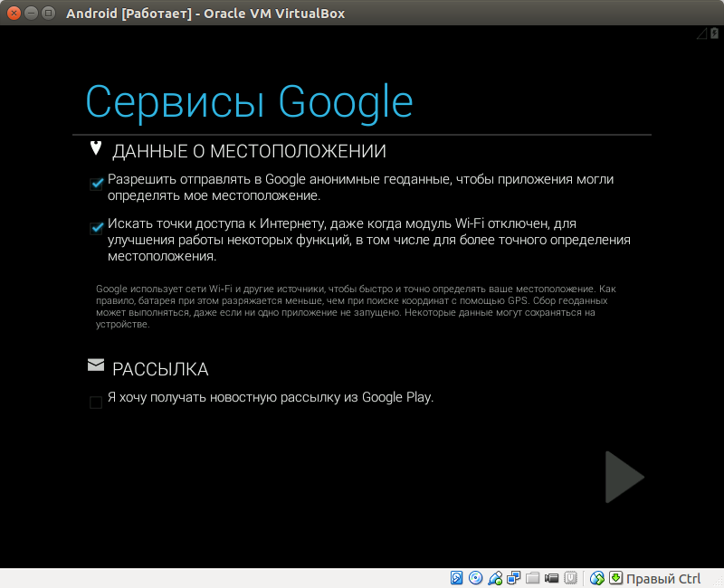Maximize the VirtualBox window

(x=48, y=13)
